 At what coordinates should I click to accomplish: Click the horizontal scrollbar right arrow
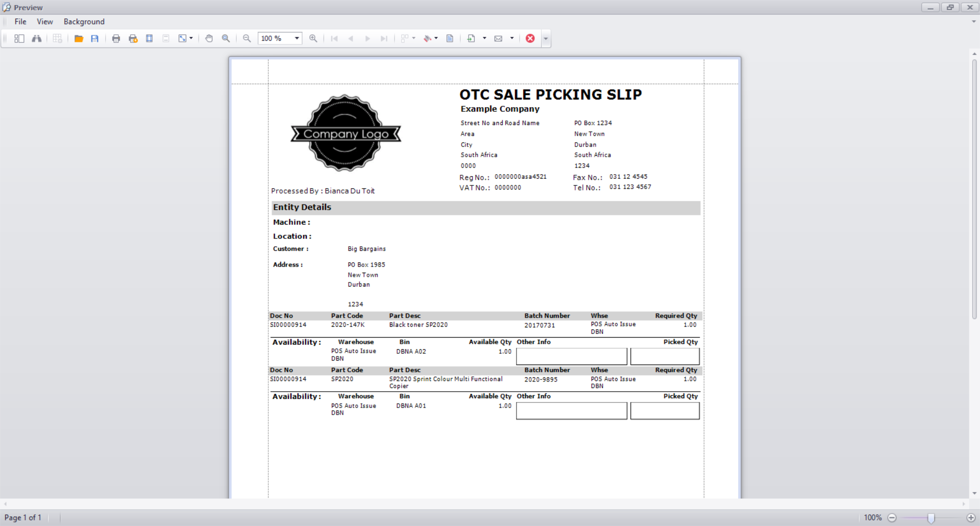tap(964, 504)
